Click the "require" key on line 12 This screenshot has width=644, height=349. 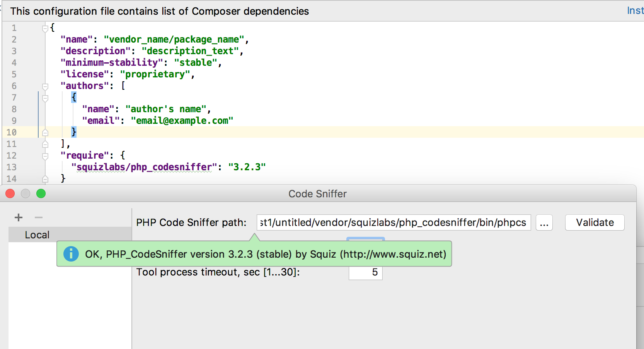point(85,156)
